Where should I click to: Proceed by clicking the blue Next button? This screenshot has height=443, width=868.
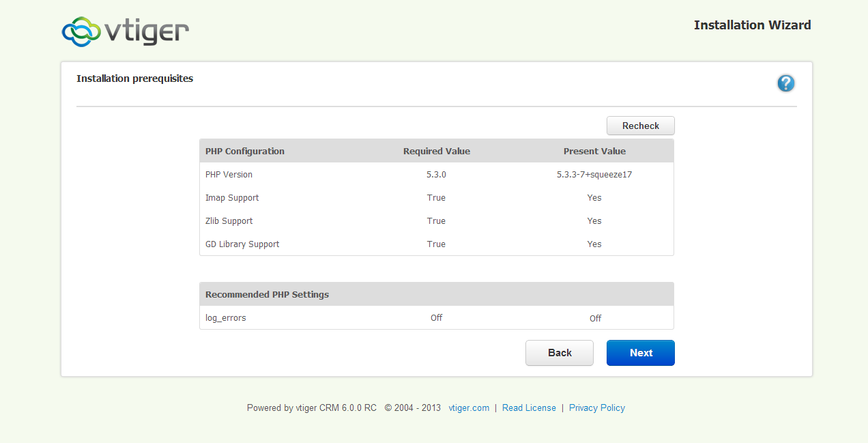pos(640,353)
